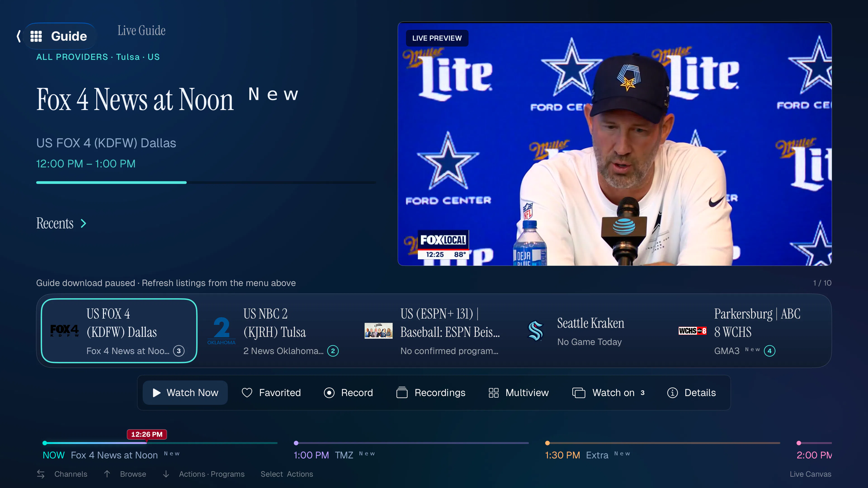The height and width of the screenshot is (488, 868).
Task: Click the FOX4 KDFW channel logo
Action: tap(64, 331)
